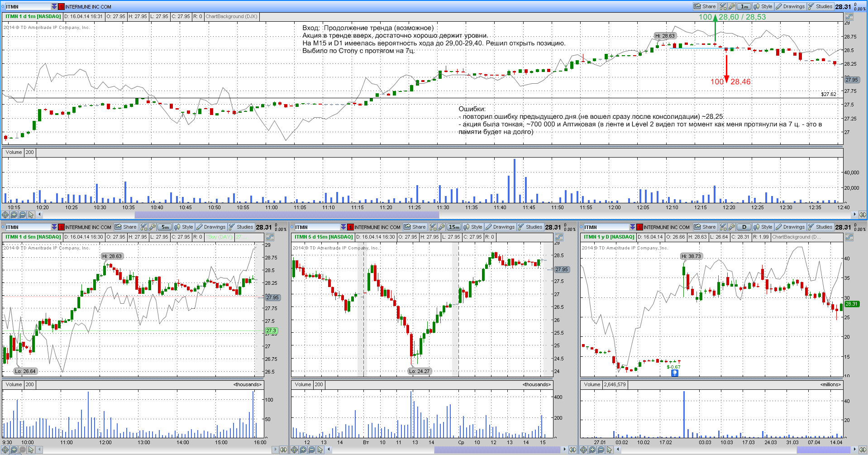Viewport: 868px width, 455px height.
Task: Click scroll-left arrow under top chart
Action: 39,215
